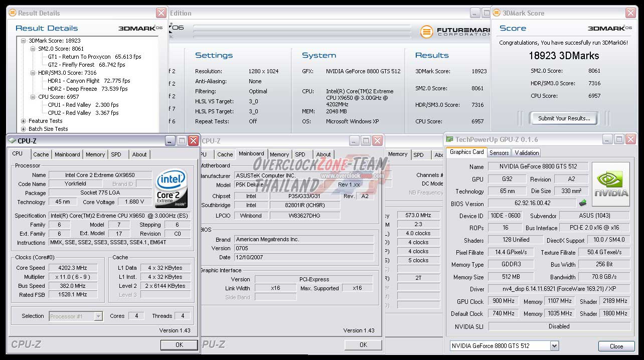Click Submit Your Results button
The height and width of the screenshot is (360, 644).
tap(564, 118)
